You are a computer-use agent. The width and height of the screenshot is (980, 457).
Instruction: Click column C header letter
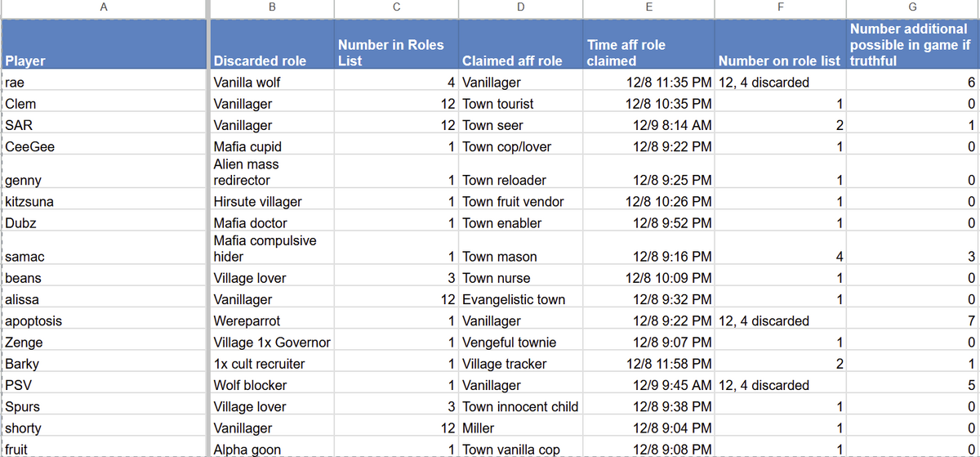pos(396,7)
